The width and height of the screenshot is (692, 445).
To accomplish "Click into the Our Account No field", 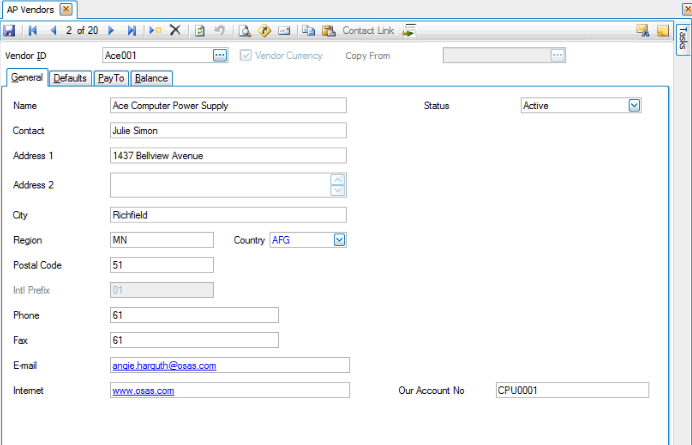I will pos(571,391).
